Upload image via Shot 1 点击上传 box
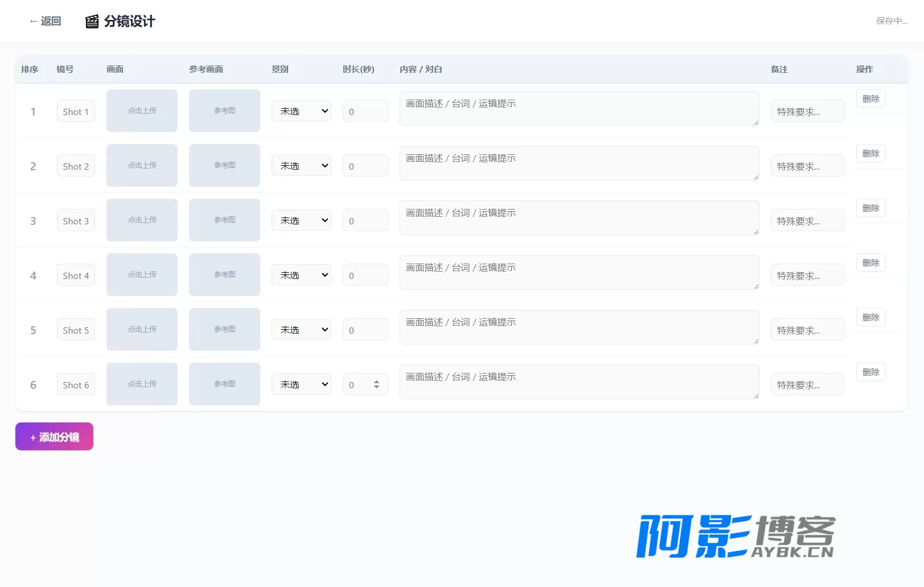This screenshot has height=587, width=924. click(142, 110)
